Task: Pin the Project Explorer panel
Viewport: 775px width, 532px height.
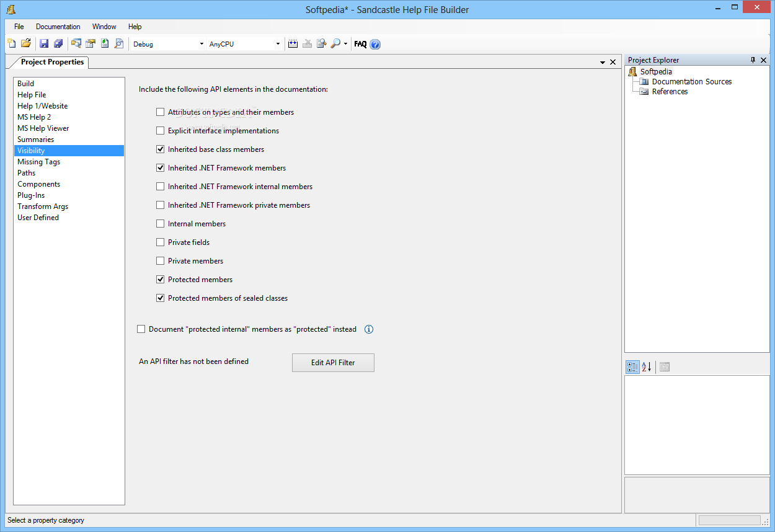Action: (753, 60)
